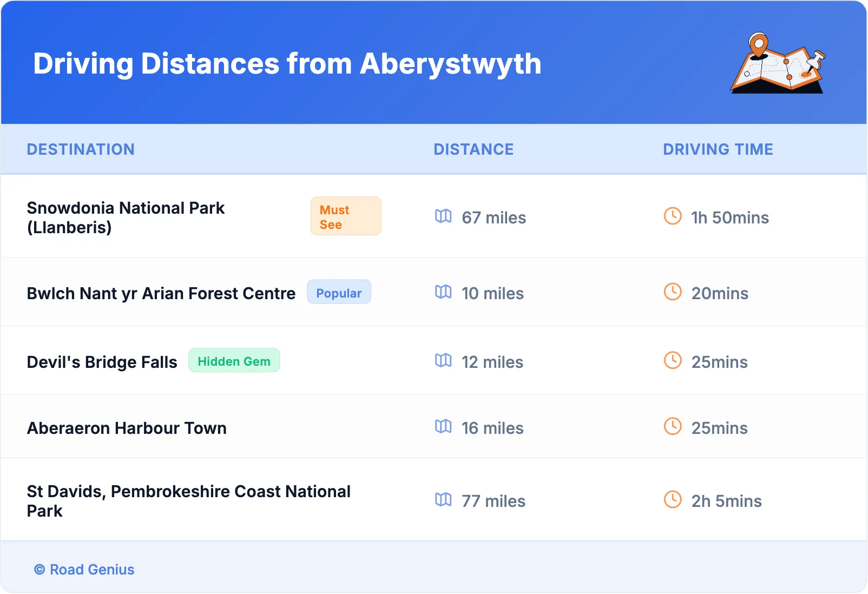Open the Road Genius credit link

coord(84,570)
